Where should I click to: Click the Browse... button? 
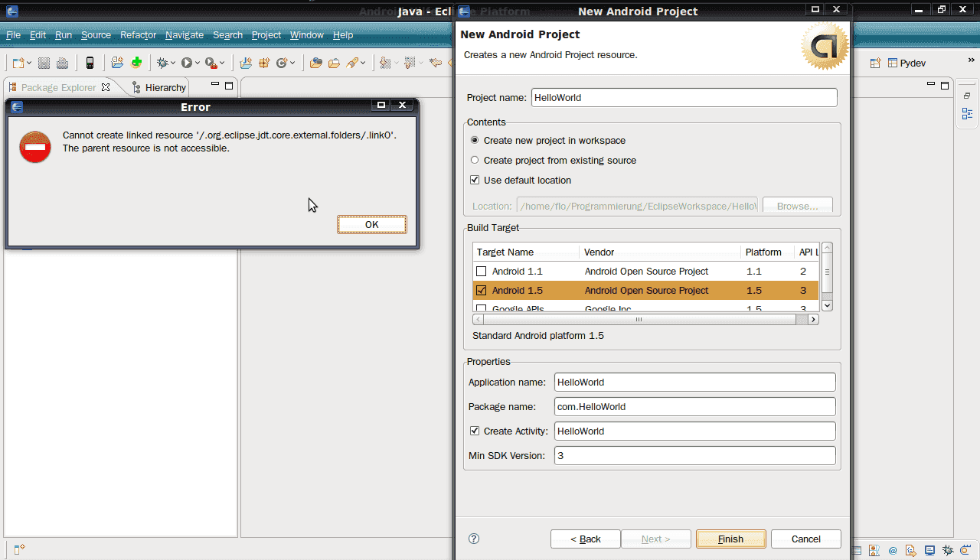click(797, 206)
